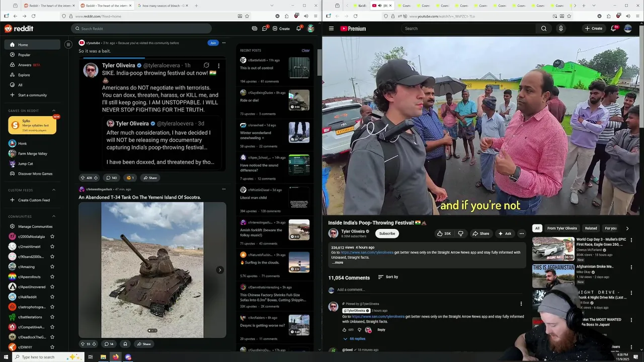Screen dimensions: 644x362
Task: Click the Reddit Create post button
Action: tap(281, 29)
